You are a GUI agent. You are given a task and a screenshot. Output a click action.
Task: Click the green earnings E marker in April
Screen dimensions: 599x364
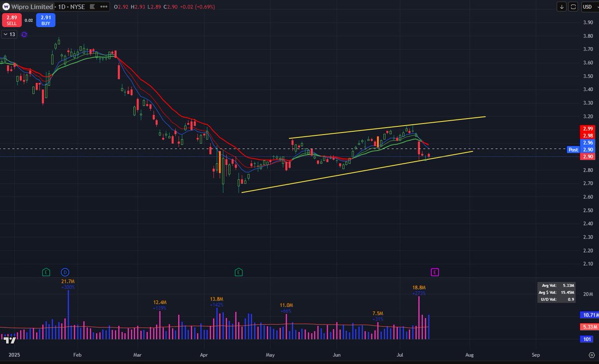[239, 272]
